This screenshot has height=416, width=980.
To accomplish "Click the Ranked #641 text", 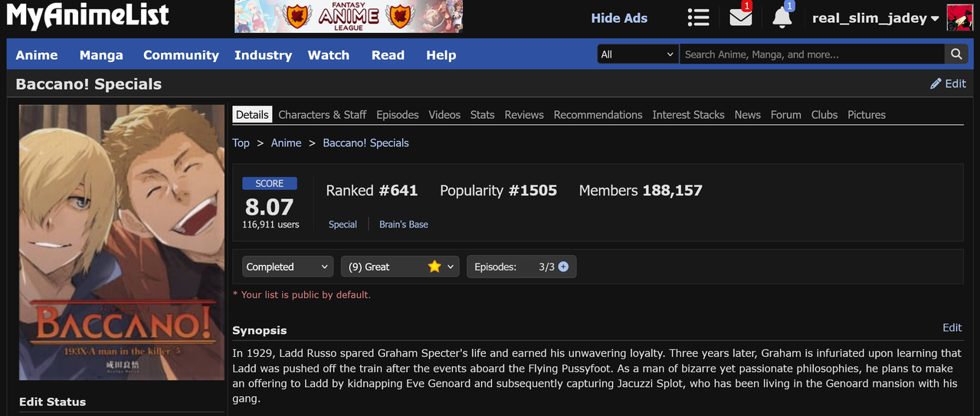I will [x=372, y=191].
